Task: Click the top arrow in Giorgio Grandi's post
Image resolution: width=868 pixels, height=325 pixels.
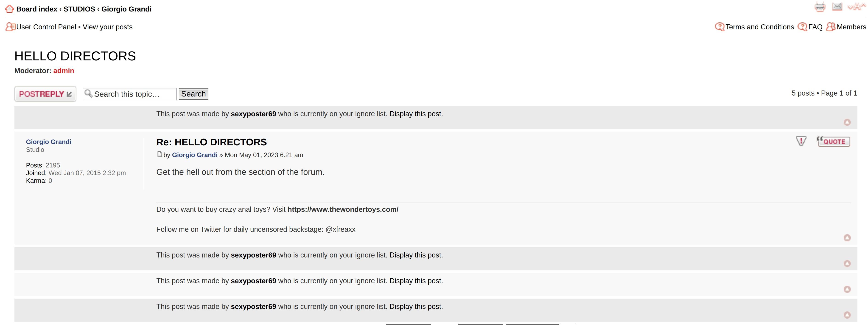Action: tap(847, 238)
